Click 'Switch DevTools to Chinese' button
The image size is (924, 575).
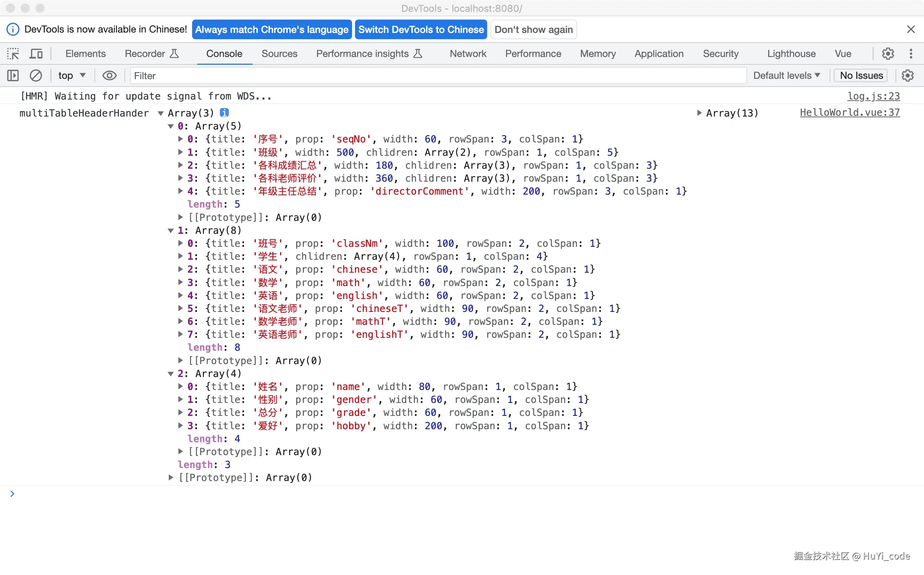pyautogui.click(x=421, y=29)
